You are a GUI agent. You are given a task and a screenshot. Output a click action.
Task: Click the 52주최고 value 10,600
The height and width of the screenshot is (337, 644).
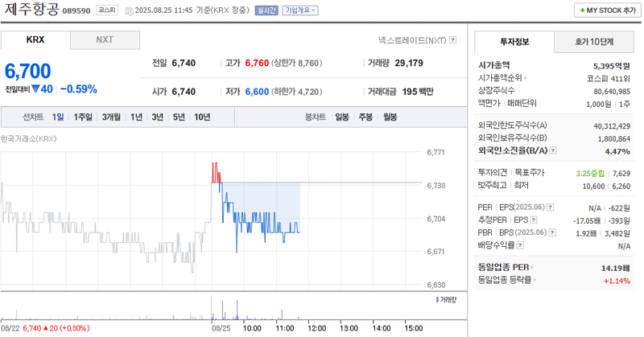click(x=593, y=187)
